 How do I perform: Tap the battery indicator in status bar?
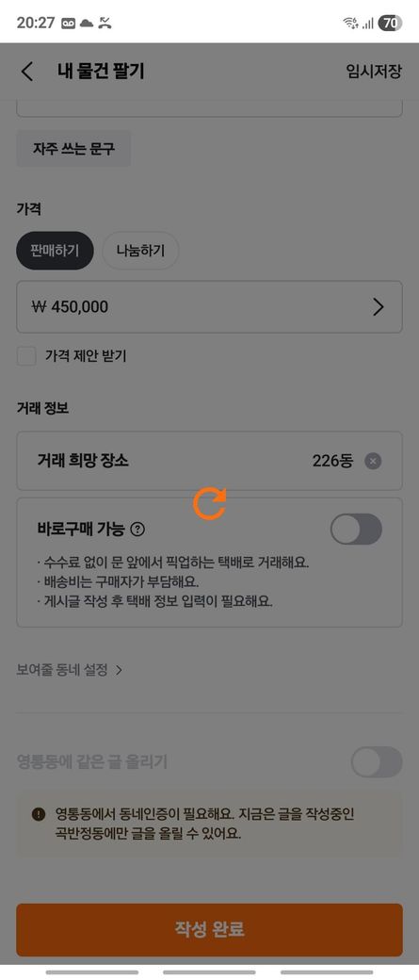pyautogui.click(x=390, y=24)
